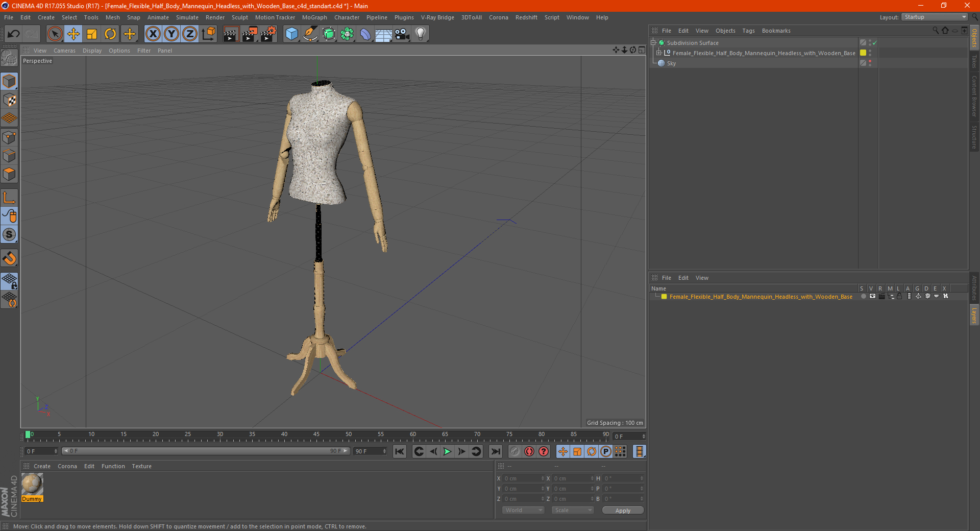Open the Layers side tab
The width and height of the screenshot is (980, 531).
974,316
